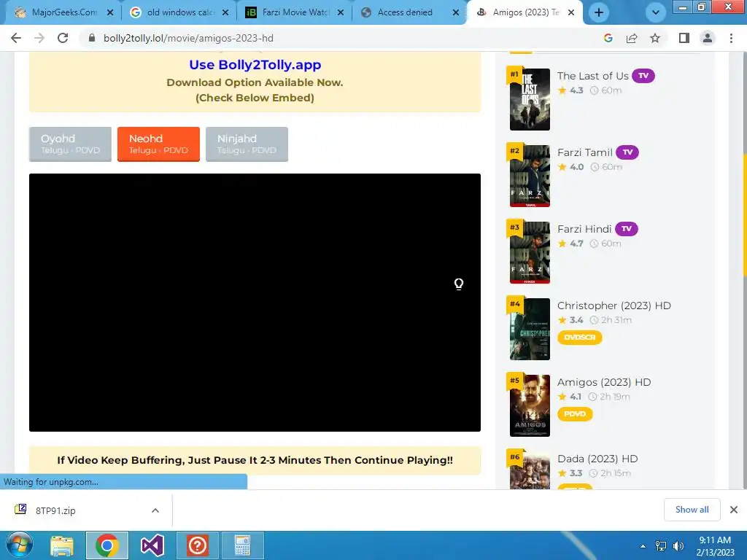The height and width of the screenshot is (560, 747).
Task: Open Amigos (2023) HD poster in sidebar
Action: pyautogui.click(x=530, y=405)
